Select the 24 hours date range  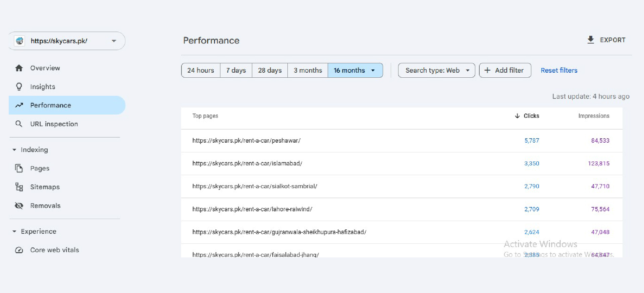point(201,70)
